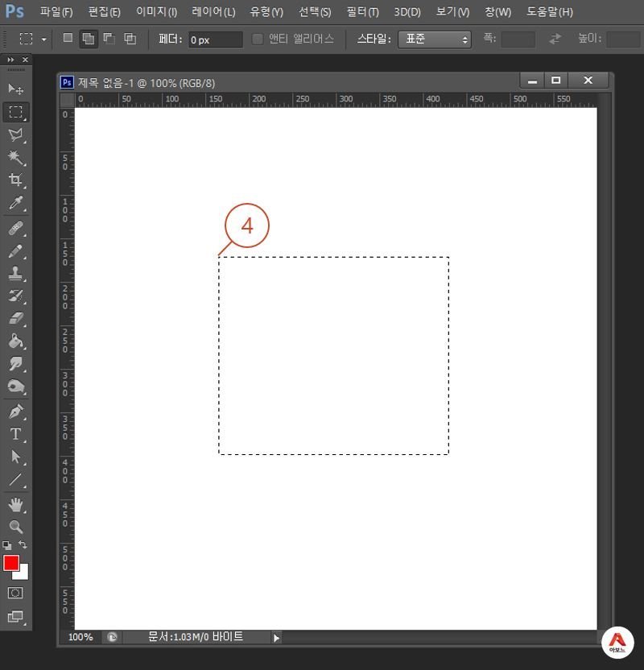Select the Brush tool
Viewport: 644px width, 670px height.
pyautogui.click(x=16, y=251)
